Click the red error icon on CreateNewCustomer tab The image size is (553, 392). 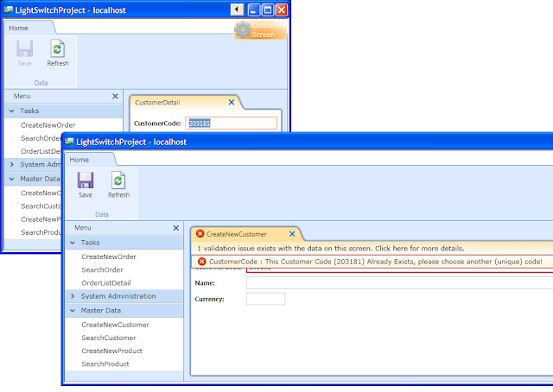[200, 234]
